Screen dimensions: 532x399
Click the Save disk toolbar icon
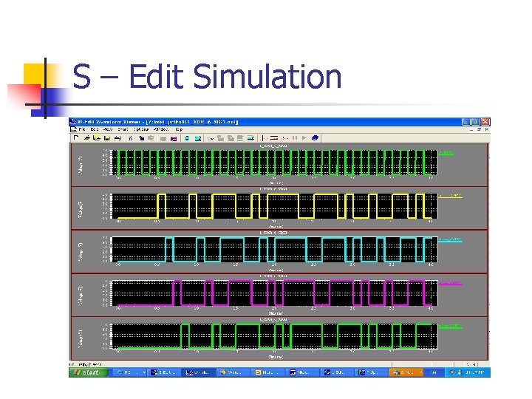[107, 138]
